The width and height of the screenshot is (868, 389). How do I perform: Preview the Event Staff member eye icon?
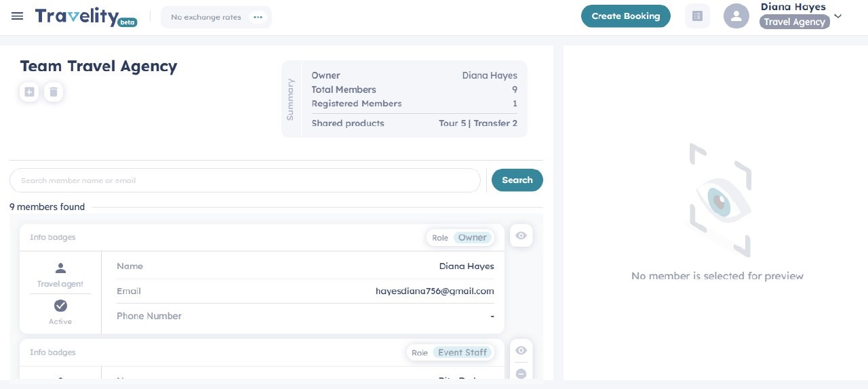[521, 350]
